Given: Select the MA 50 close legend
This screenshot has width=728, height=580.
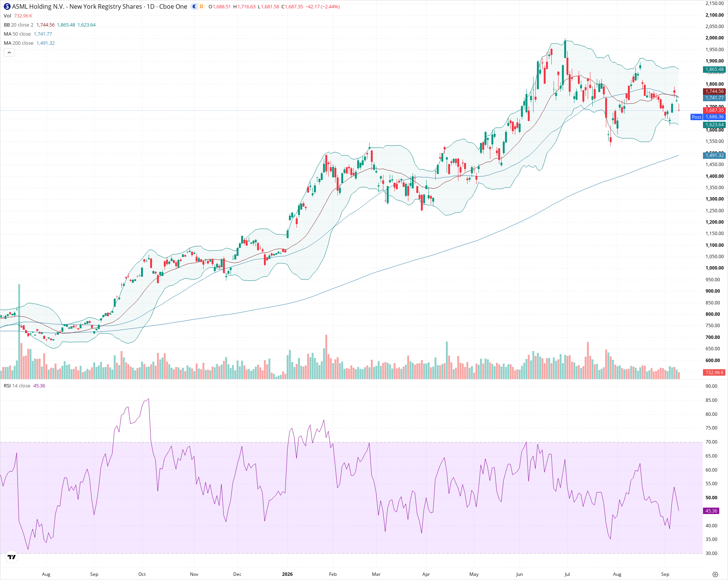Looking at the screenshot, I should click(x=17, y=34).
